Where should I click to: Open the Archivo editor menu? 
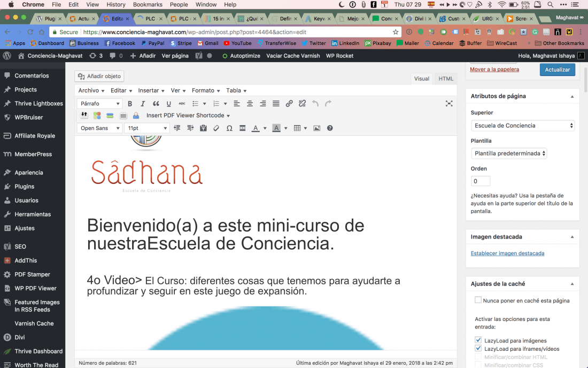click(x=91, y=90)
